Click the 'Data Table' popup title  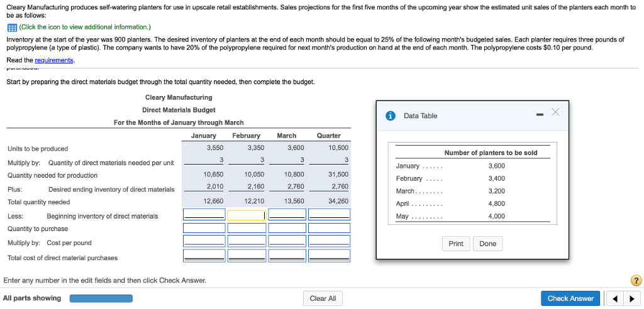421,116
